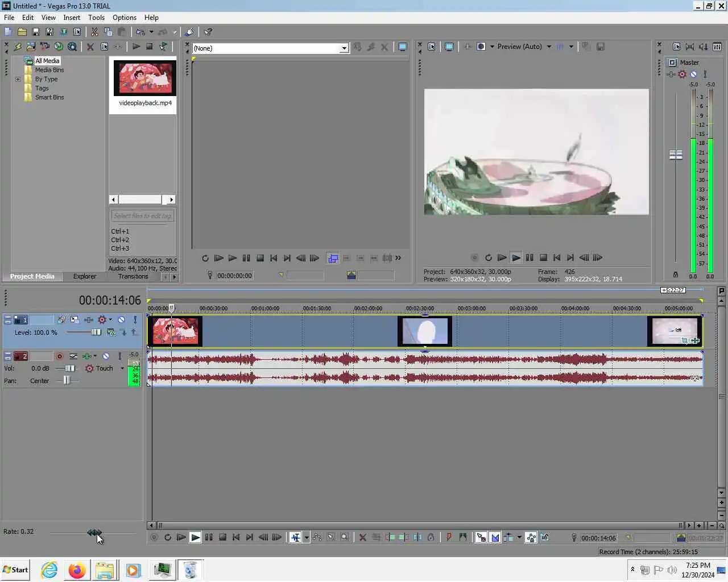Open Auto Ripple mode dropdown arrow
Viewport: 728px width, 582px height.
tap(519, 537)
